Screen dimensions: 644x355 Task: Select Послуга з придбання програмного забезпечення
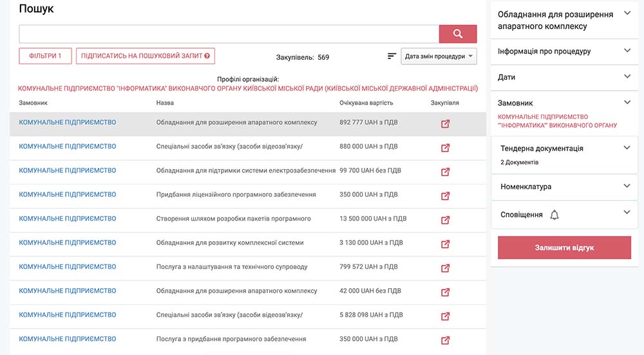tap(231, 339)
